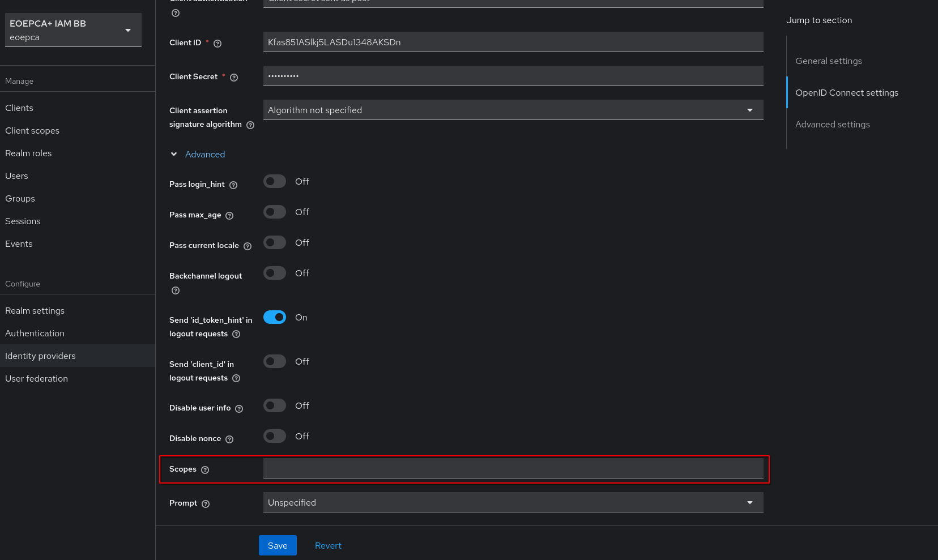The image size is (938, 560).
Task: Show help tooltip for Pass max_age
Action: click(x=229, y=216)
